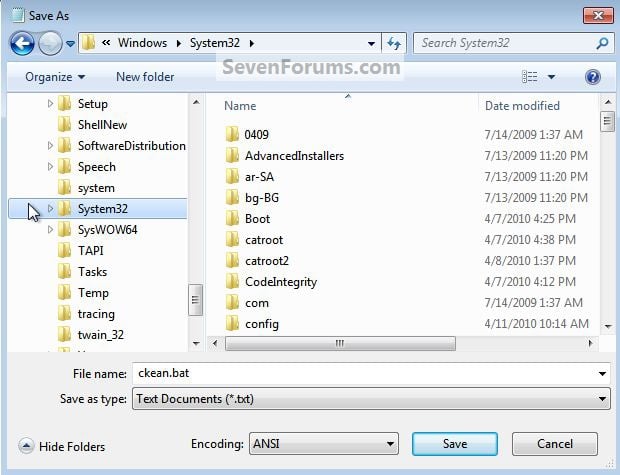Expand the System32 tree node
The width and height of the screenshot is (620, 475).
point(50,208)
